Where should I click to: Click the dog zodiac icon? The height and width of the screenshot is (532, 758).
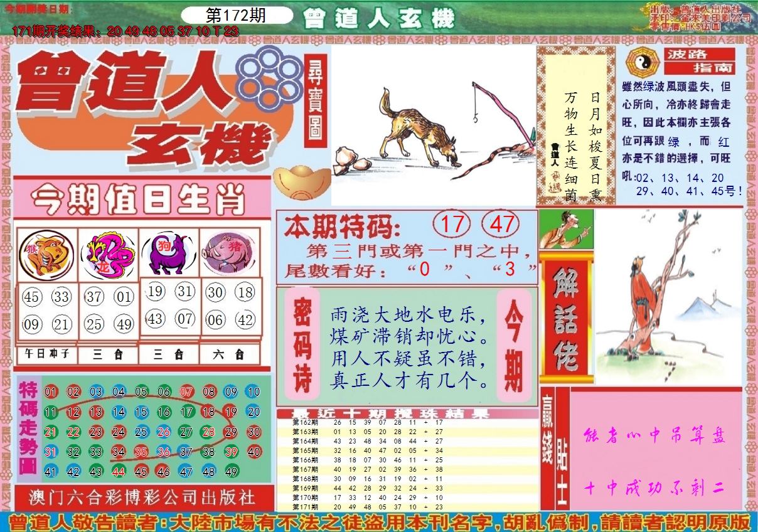169,253
